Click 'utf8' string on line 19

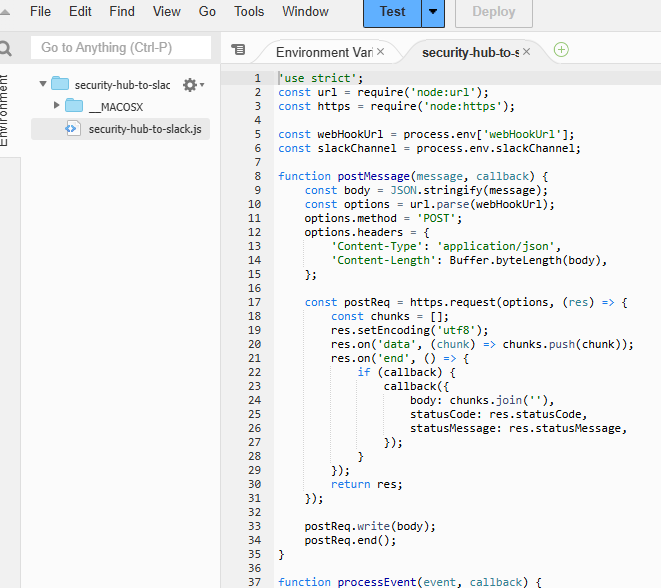(x=456, y=330)
